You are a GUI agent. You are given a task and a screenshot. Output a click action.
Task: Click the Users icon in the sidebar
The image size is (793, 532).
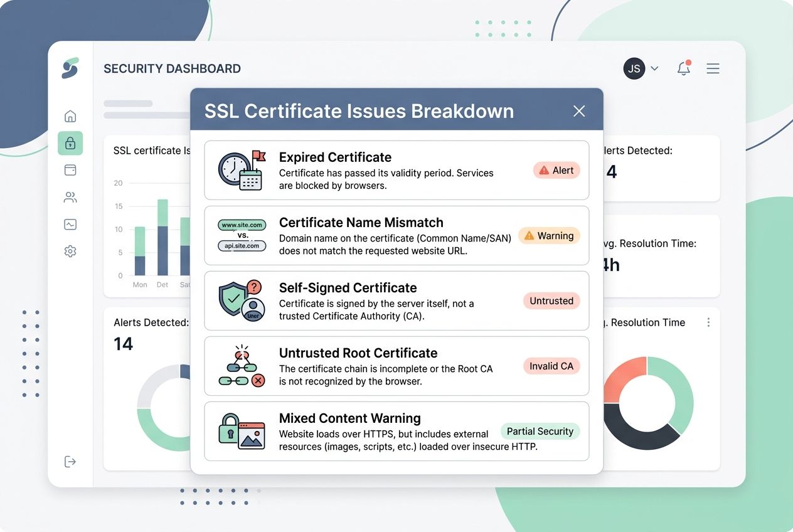[x=70, y=196]
